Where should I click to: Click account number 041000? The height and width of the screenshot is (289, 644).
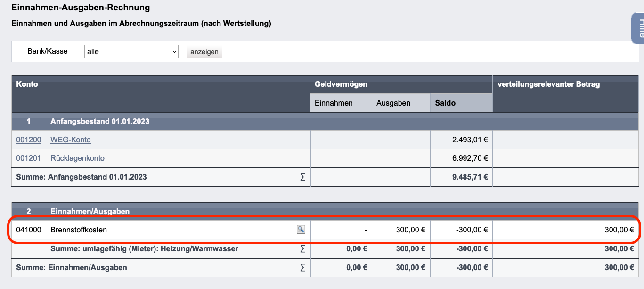tap(29, 230)
